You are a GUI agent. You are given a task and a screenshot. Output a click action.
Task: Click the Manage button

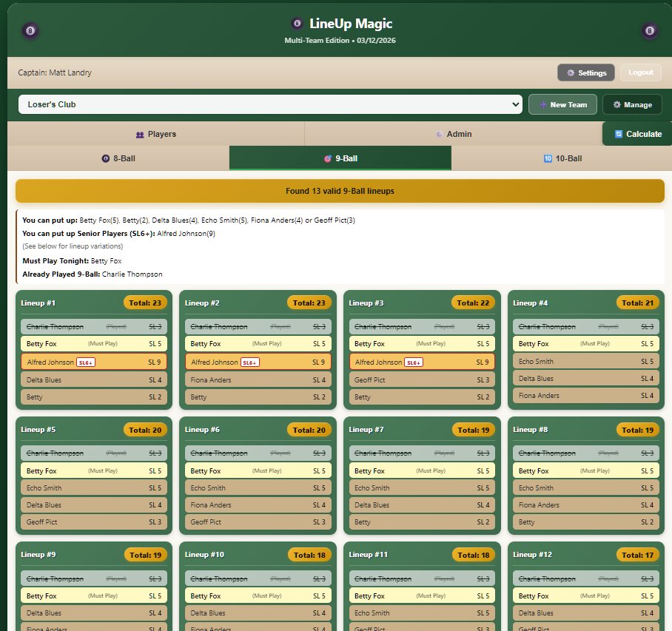(632, 104)
